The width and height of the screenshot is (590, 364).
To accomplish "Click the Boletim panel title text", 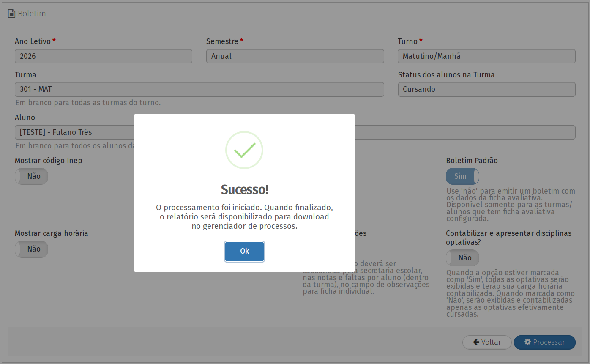I will (x=32, y=14).
